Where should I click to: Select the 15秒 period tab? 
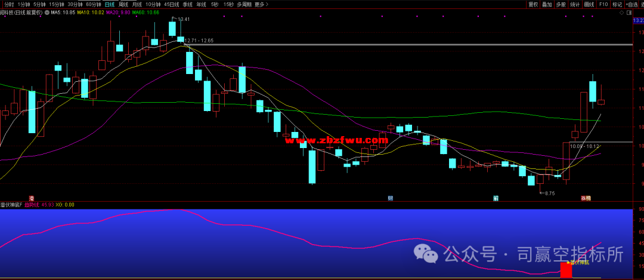click(x=229, y=5)
